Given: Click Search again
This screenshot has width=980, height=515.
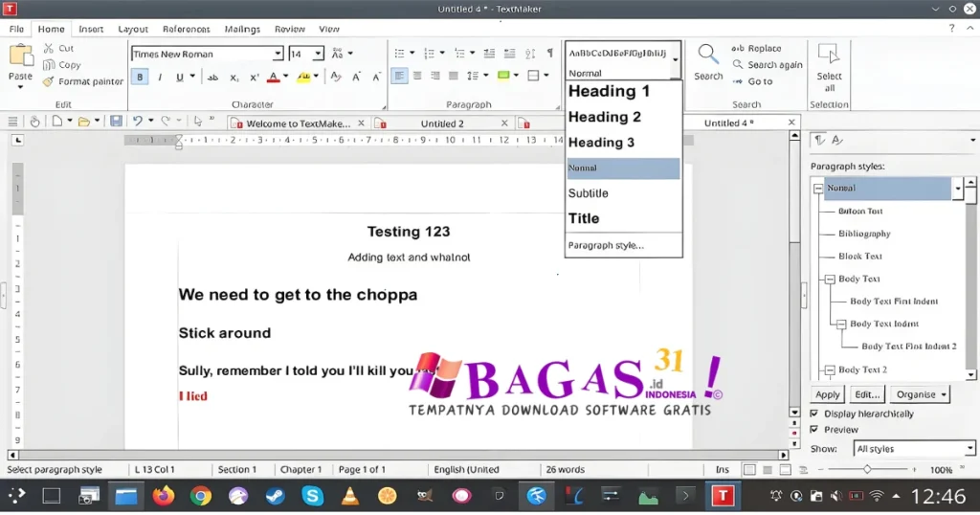Looking at the screenshot, I should coord(768,65).
